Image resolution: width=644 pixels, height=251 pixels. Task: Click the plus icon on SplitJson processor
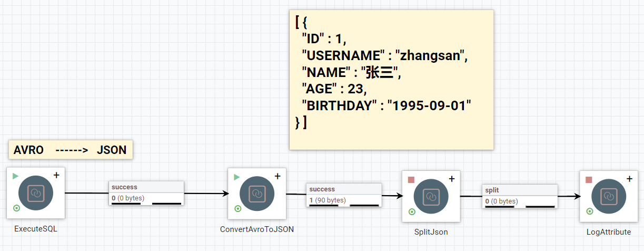point(451,179)
